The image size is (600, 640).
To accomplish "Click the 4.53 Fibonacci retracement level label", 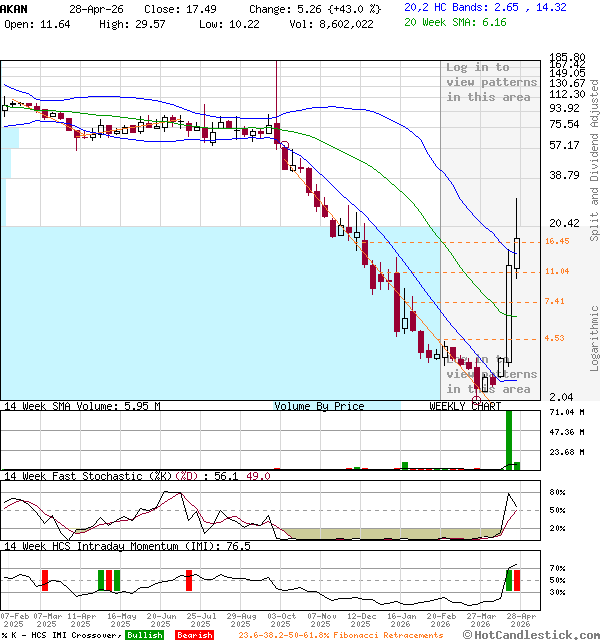I will pyautogui.click(x=555, y=338).
